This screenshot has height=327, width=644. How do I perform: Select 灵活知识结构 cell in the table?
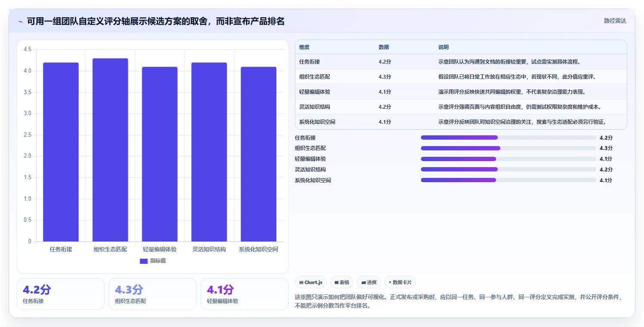(315, 107)
